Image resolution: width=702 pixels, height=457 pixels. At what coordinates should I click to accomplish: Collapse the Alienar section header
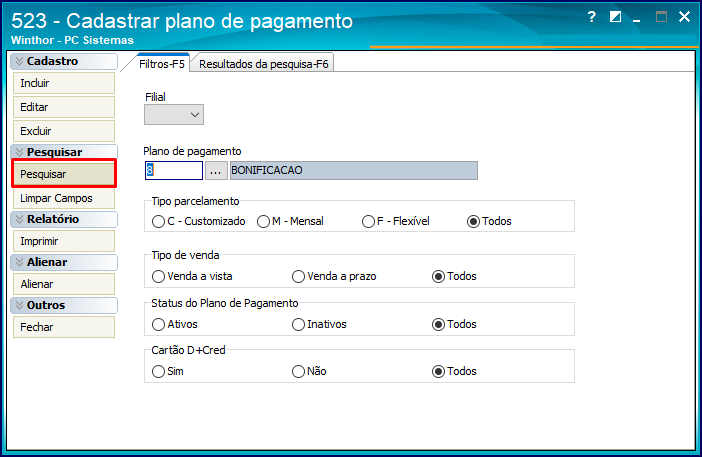coord(64,262)
